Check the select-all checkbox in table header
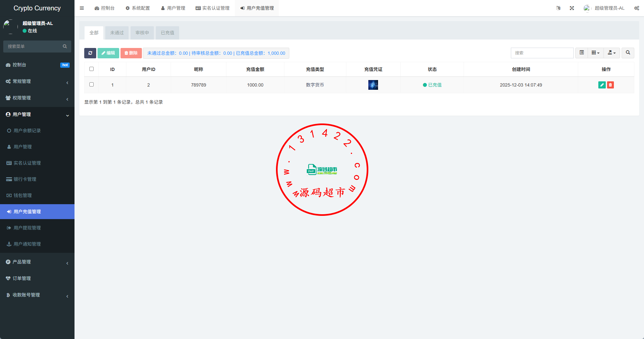644x339 pixels. [91, 69]
